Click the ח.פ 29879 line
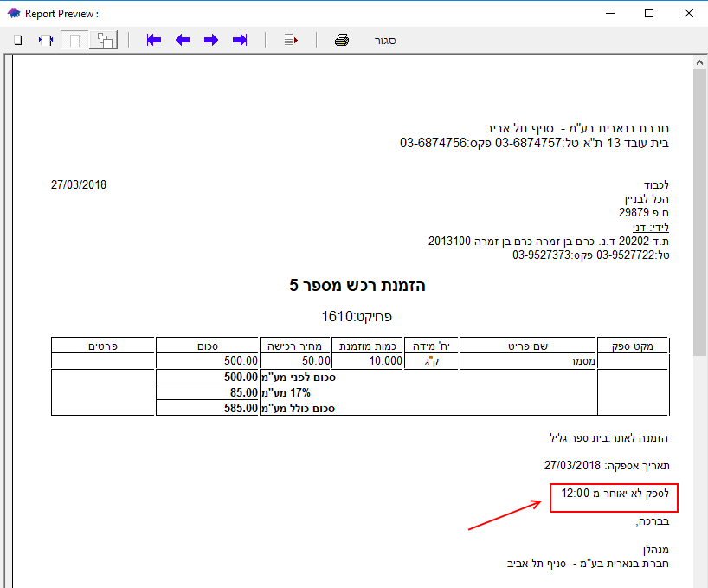 coord(643,213)
